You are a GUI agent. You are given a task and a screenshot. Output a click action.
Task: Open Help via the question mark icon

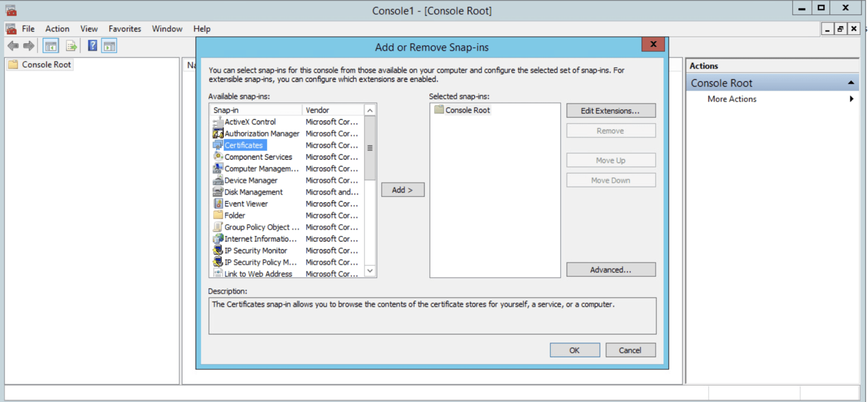click(92, 46)
